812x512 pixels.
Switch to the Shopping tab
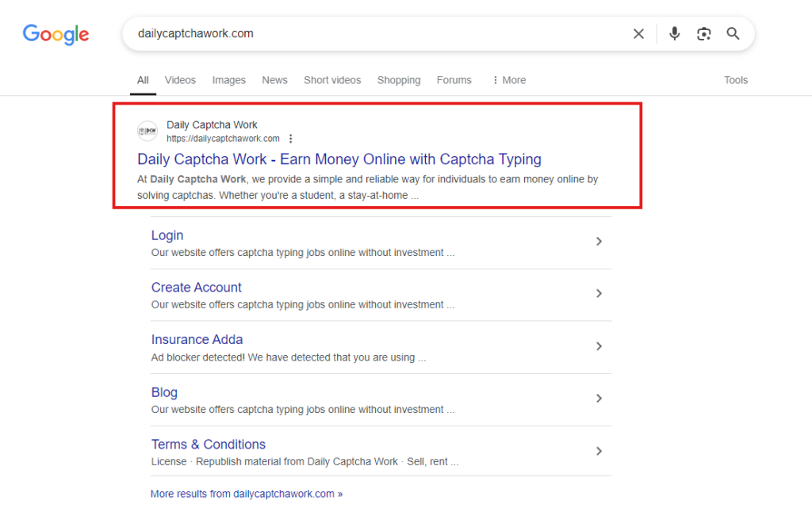click(399, 80)
